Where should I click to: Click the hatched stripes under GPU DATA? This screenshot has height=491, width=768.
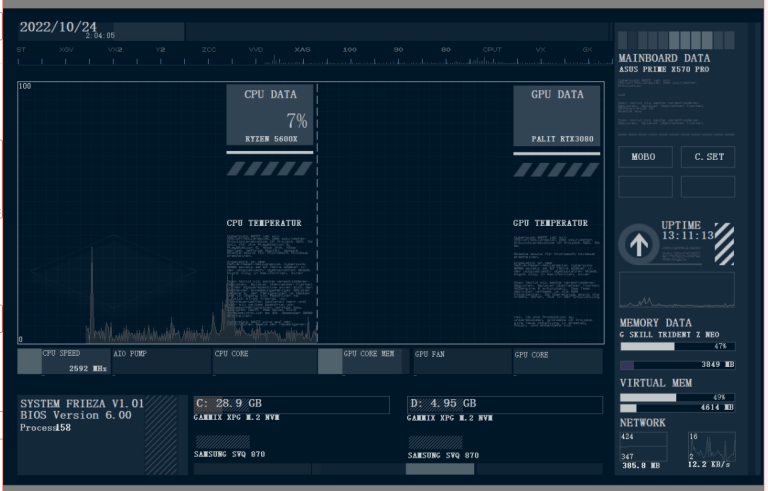[556, 170]
